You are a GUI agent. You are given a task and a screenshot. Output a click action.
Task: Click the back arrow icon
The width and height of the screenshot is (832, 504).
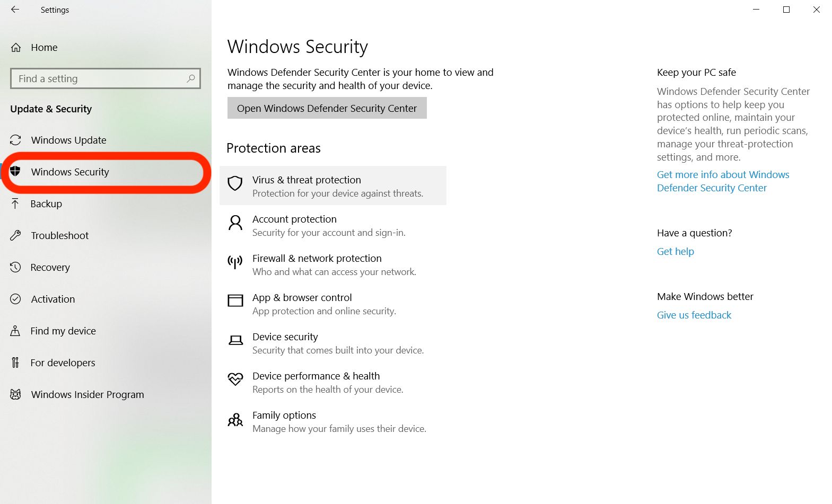15,10
